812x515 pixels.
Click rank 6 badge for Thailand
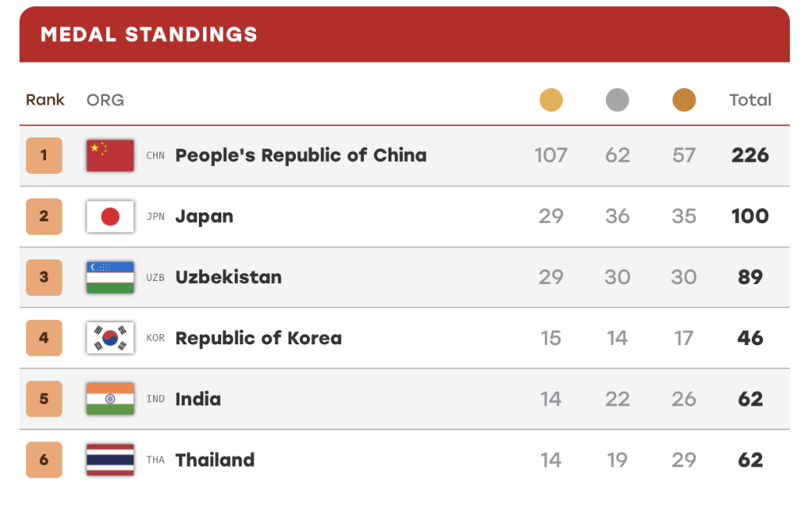click(44, 459)
